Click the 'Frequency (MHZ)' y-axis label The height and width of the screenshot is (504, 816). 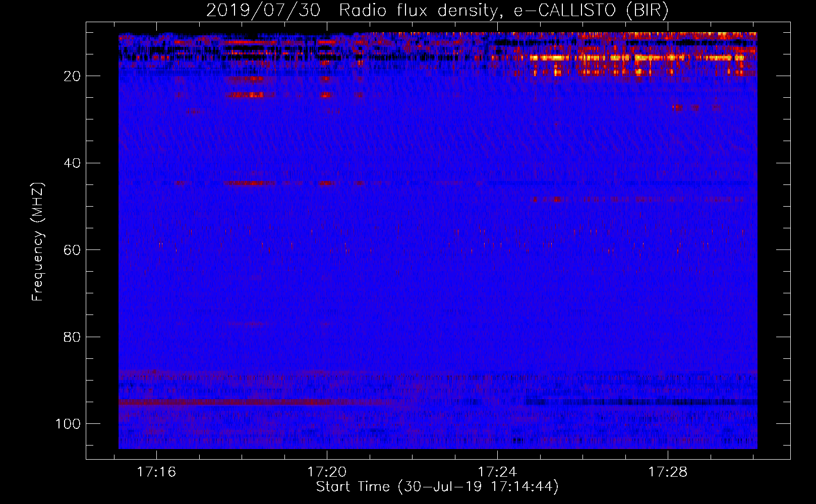(38, 241)
